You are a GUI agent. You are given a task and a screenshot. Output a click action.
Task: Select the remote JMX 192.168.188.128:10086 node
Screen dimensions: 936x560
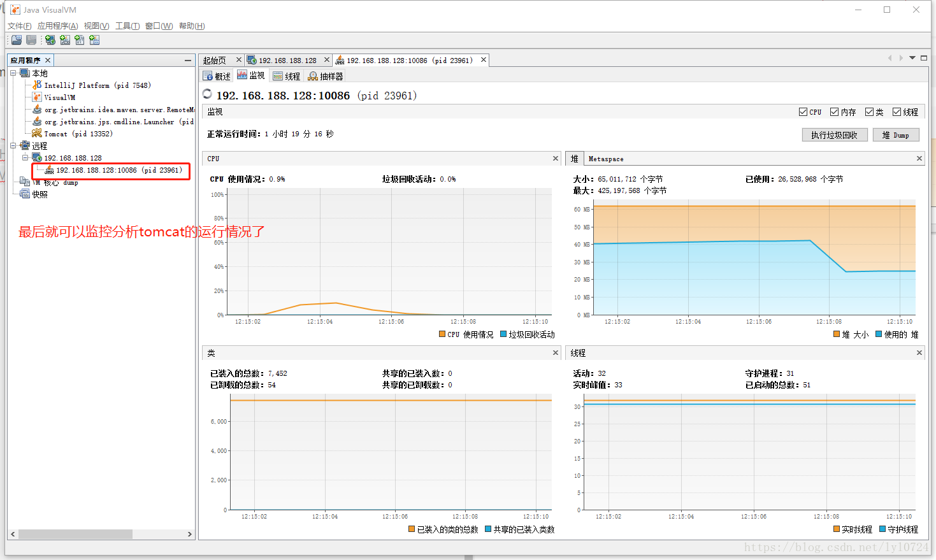coord(119,170)
